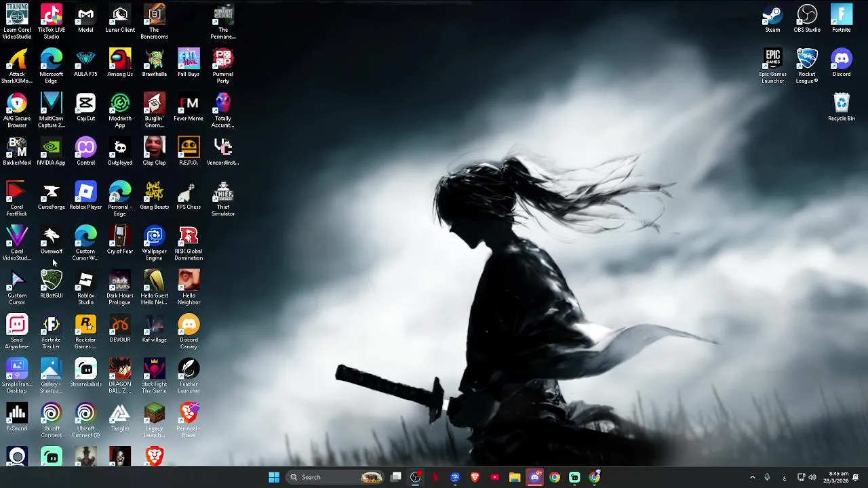Select the Steam desktop icon
The width and height of the screenshot is (868, 488).
[772, 19]
